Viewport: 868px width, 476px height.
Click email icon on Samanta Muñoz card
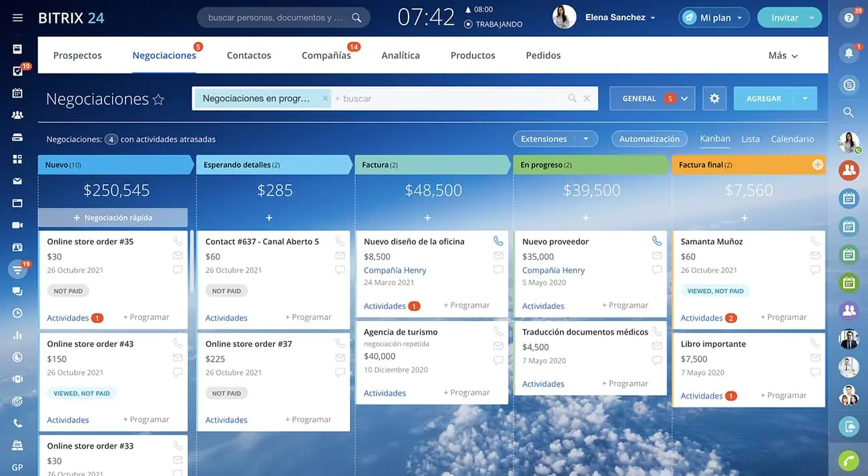815,256
